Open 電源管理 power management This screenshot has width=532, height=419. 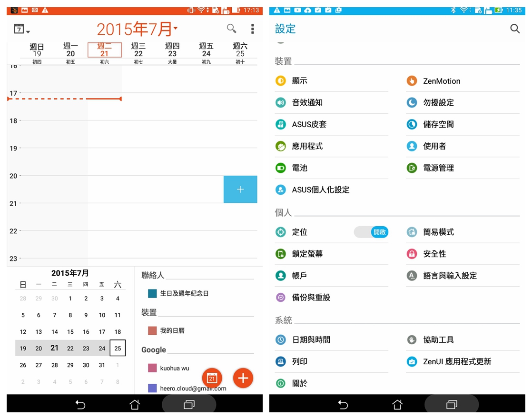[463, 168]
